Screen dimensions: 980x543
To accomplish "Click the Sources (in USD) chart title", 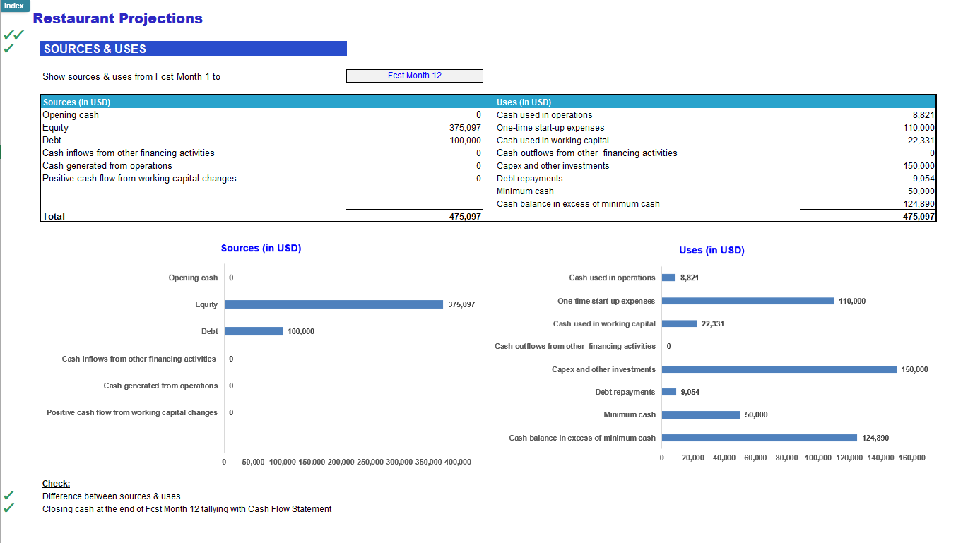I will pyautogui.click(x=261, y=249).
